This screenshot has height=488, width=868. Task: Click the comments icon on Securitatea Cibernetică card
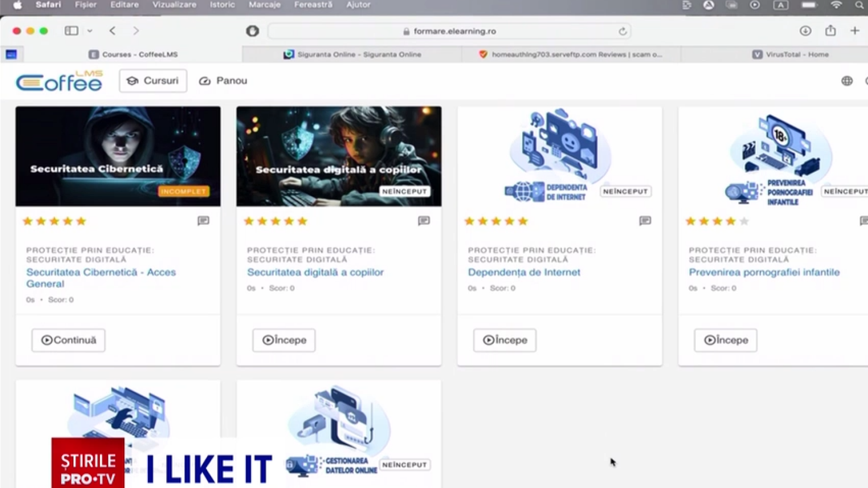coord(203,221)
